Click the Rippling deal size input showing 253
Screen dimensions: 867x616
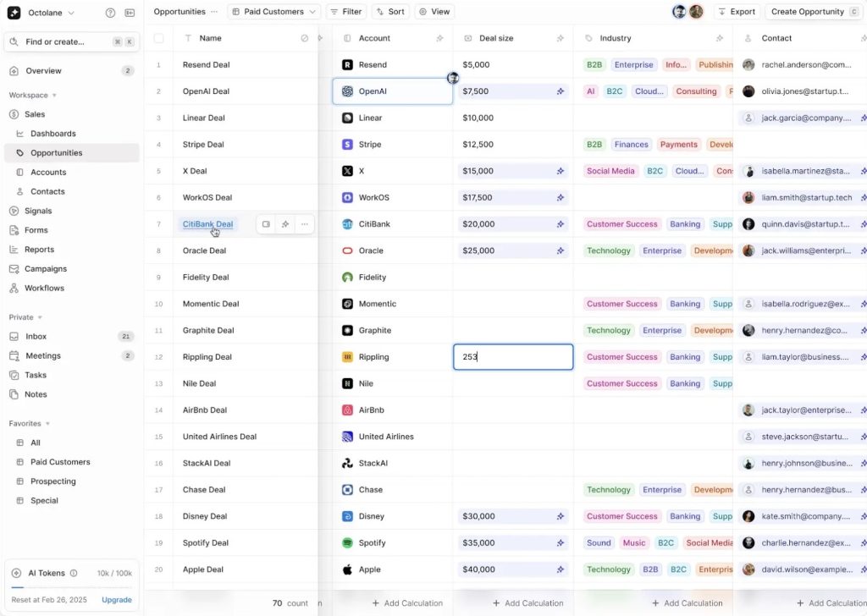[x=513, y=357]
